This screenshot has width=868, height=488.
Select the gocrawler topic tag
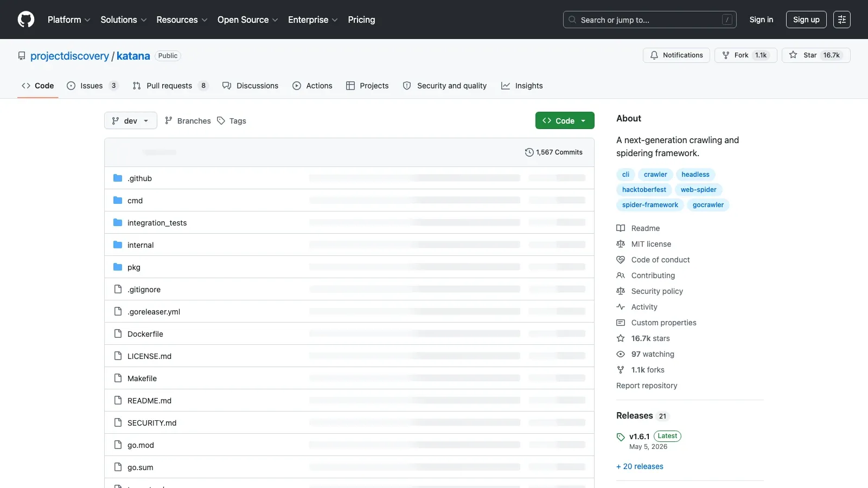[x=708, y=205]
